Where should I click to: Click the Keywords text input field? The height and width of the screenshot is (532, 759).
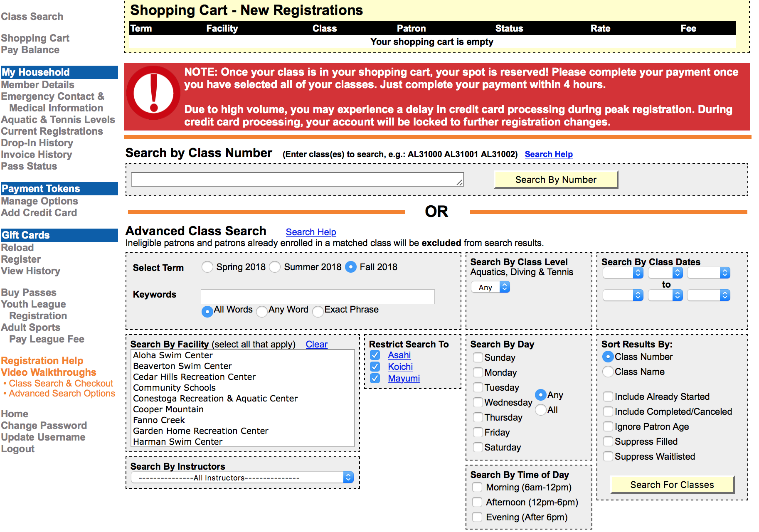pyautogui.click(x=318, y=297)
